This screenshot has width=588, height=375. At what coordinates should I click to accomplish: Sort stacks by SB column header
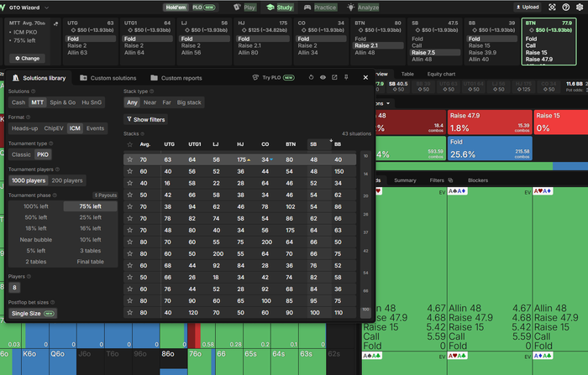click(x=313, y=144)
